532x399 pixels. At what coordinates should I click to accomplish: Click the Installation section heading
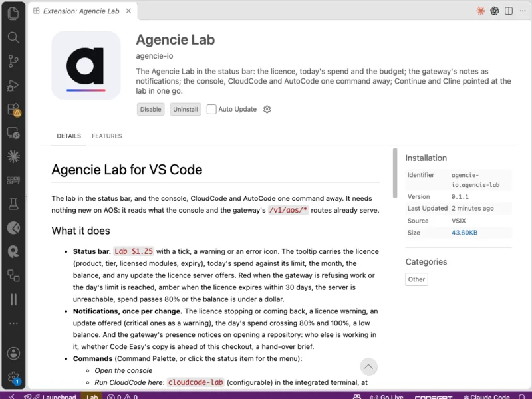pos(426,158)
